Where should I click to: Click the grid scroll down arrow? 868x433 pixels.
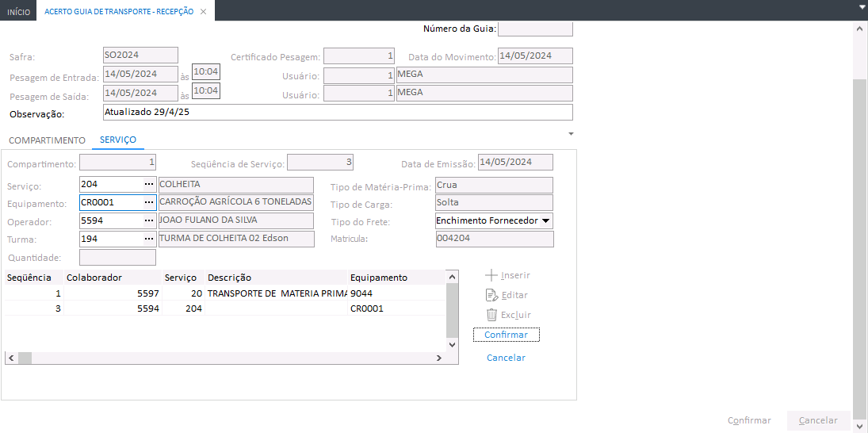[453, 344]
